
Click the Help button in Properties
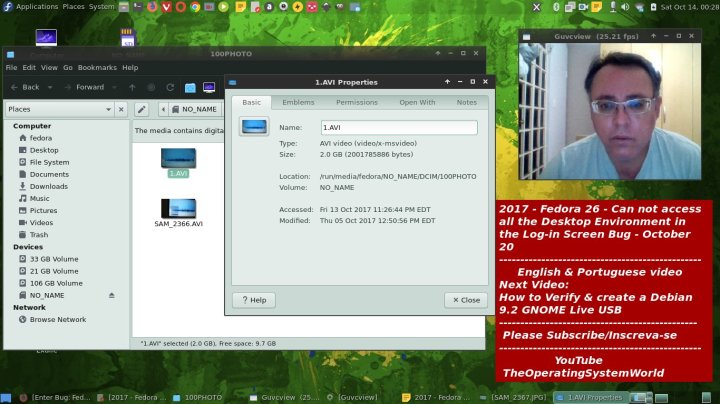(x=254, y=300)
